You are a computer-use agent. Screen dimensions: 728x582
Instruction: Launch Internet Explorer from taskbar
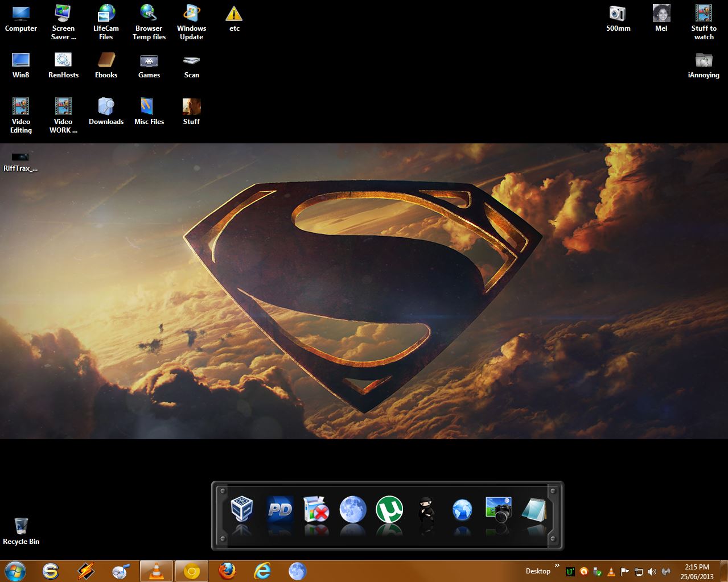tap(262, 571)
